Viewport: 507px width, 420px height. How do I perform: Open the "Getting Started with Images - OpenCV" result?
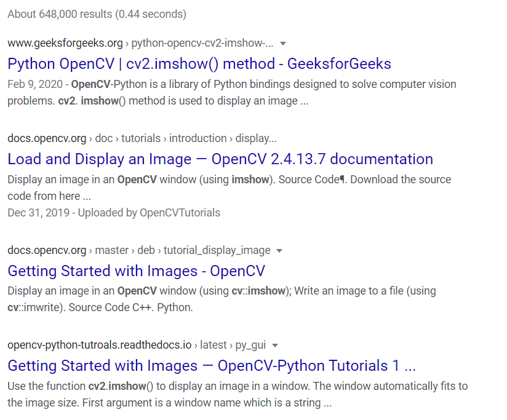pos(136,271)
